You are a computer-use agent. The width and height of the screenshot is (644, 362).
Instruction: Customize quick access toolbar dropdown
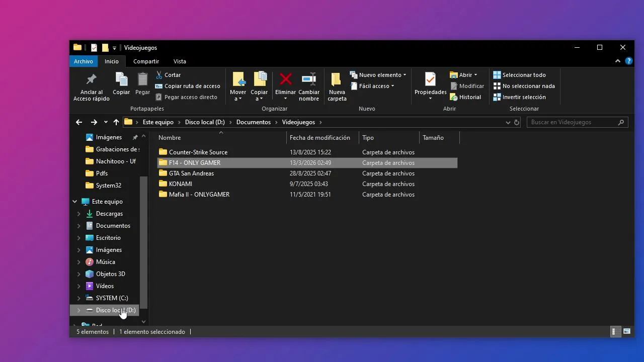[114, 48]
